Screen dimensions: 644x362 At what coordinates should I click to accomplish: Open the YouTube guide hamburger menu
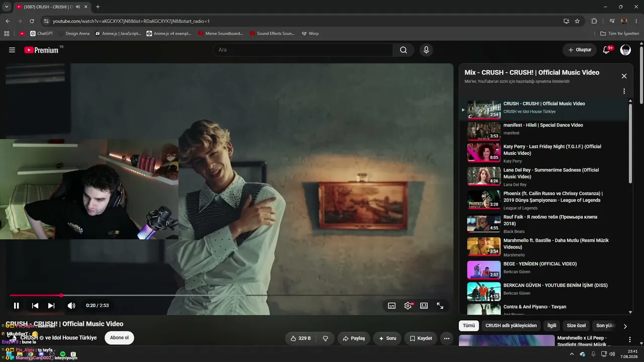click(x=12, y=50)
